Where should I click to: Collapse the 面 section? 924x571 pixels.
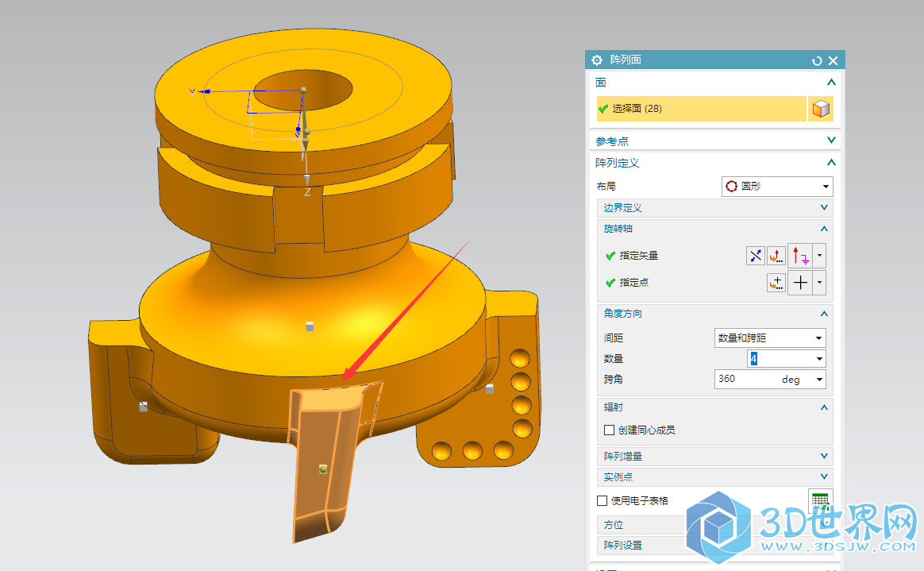(831, 83)
